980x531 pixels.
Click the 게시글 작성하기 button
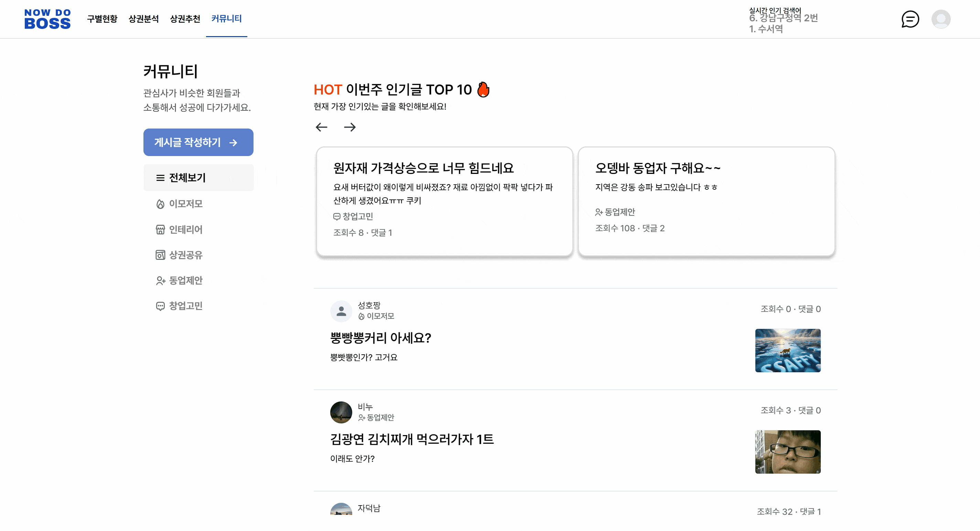pos(198,142)
